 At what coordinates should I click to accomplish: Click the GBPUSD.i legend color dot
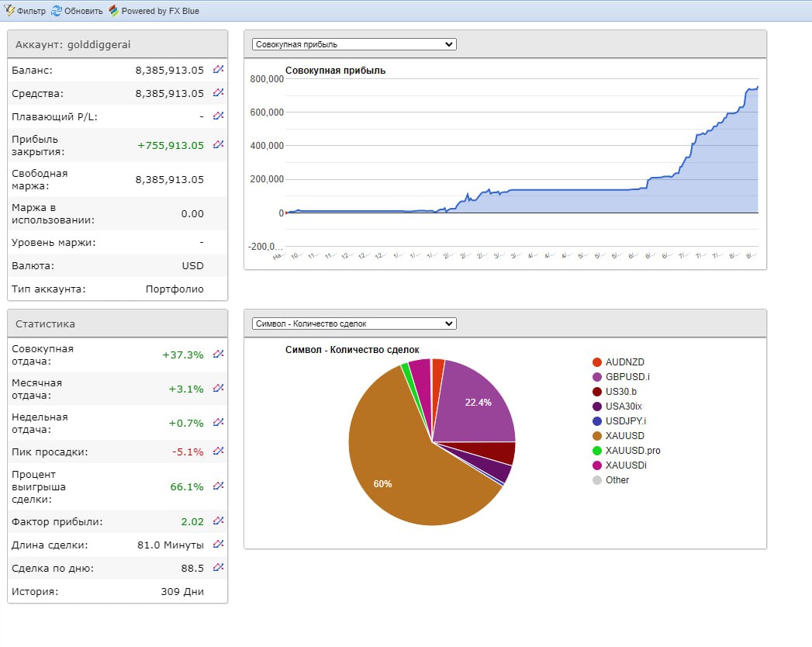tap(597, 377)
